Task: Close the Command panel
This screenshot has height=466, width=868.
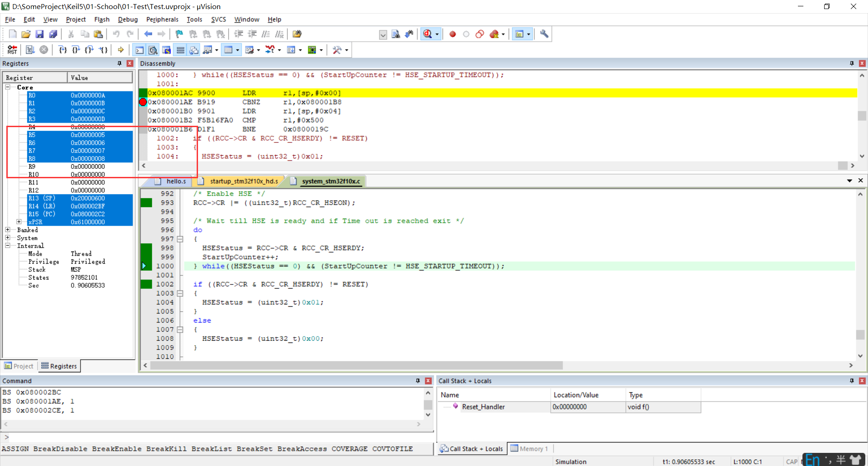Action: pyautogui.click(x=428, y=381)
